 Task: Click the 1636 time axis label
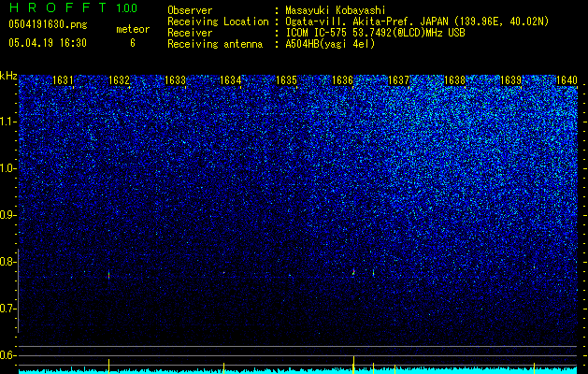click(342, 80)
